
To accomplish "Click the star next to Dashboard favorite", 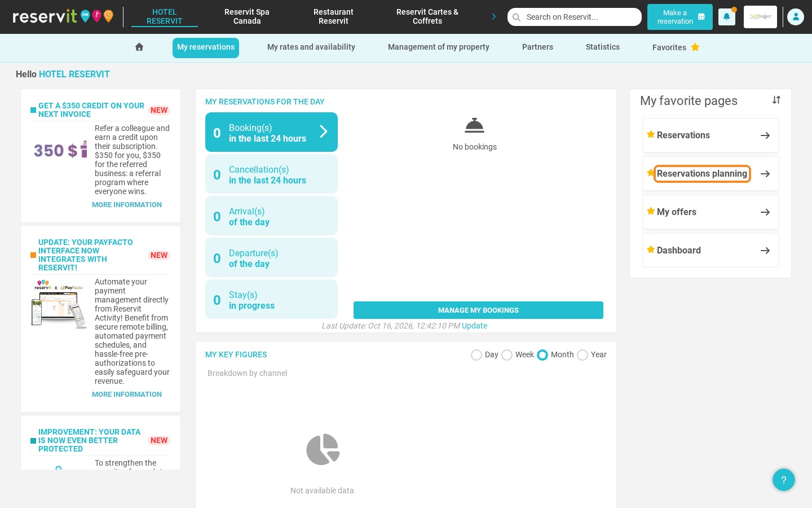I will point(651,249).
